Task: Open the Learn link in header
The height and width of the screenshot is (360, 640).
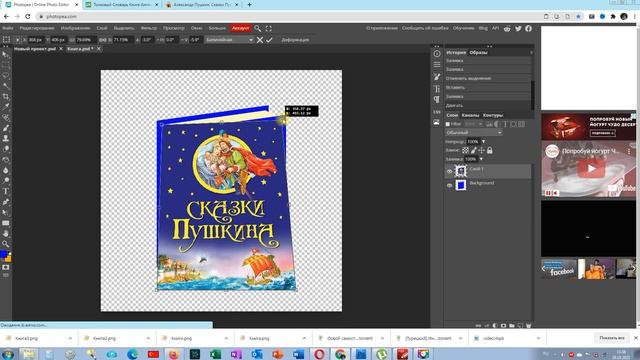Action: (x=463, y=28)
